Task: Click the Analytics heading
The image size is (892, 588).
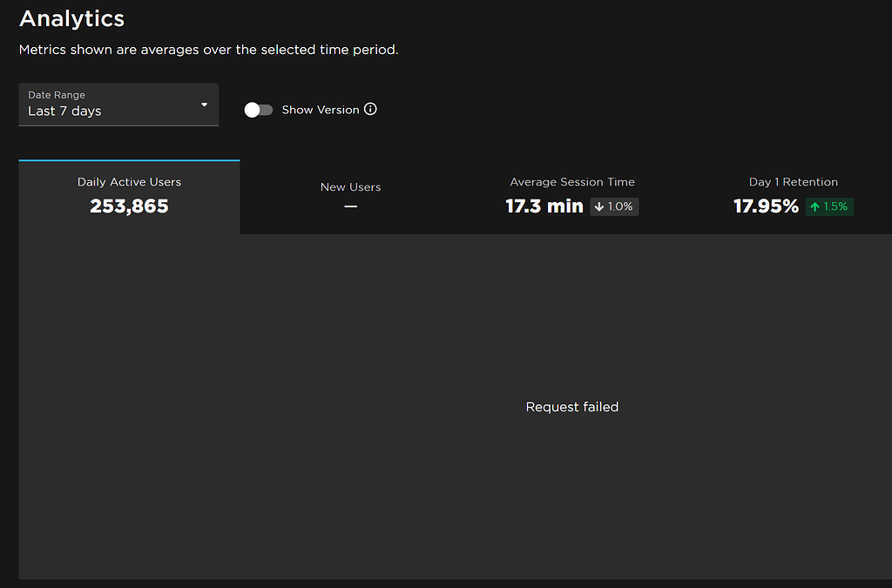Action: pos(71,19)
